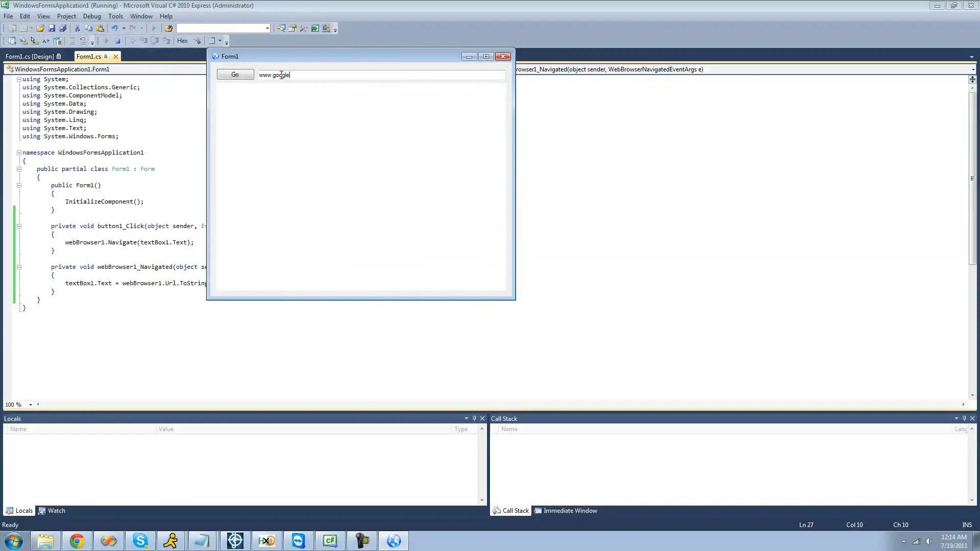Open Chrome from the Windows taskbar
This screenshot has width=980, height=551.
click(77, 541)
